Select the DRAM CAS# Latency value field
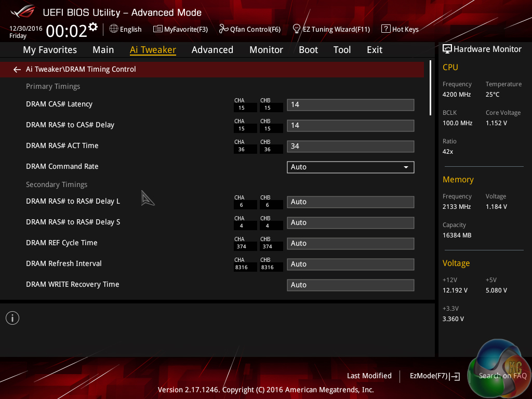 (x=350, y=104)
